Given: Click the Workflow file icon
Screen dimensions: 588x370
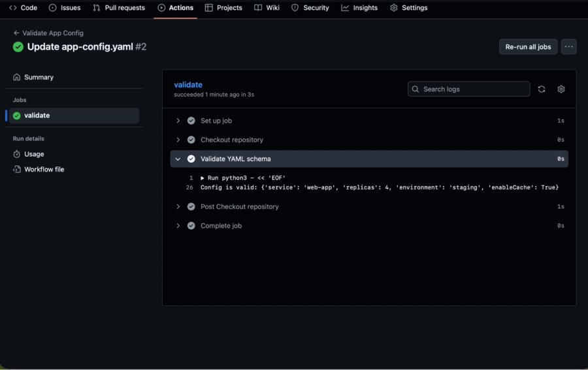Looking at the screenshot, I should click(16, 169).
